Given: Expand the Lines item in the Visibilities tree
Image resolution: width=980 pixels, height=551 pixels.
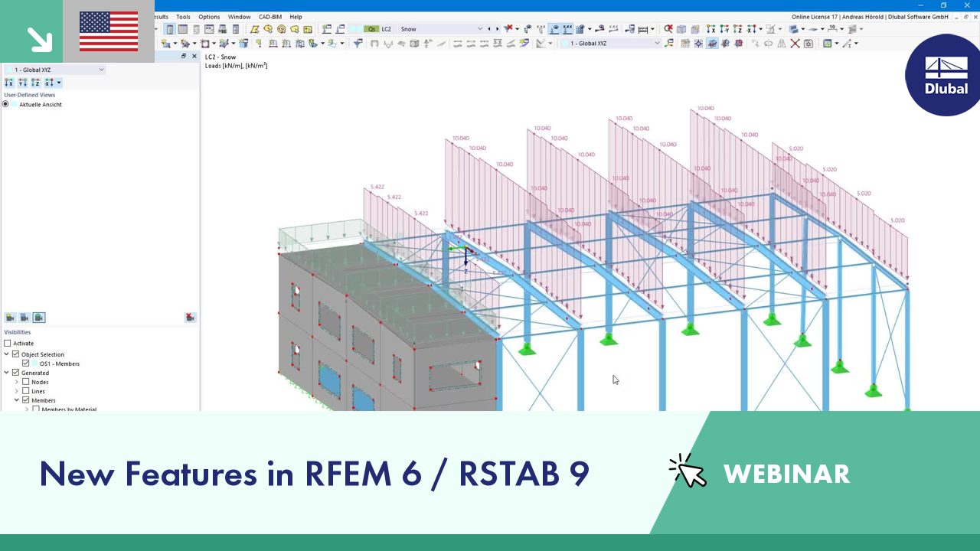Looking at the screenshot, I should [x=16, y=391].
